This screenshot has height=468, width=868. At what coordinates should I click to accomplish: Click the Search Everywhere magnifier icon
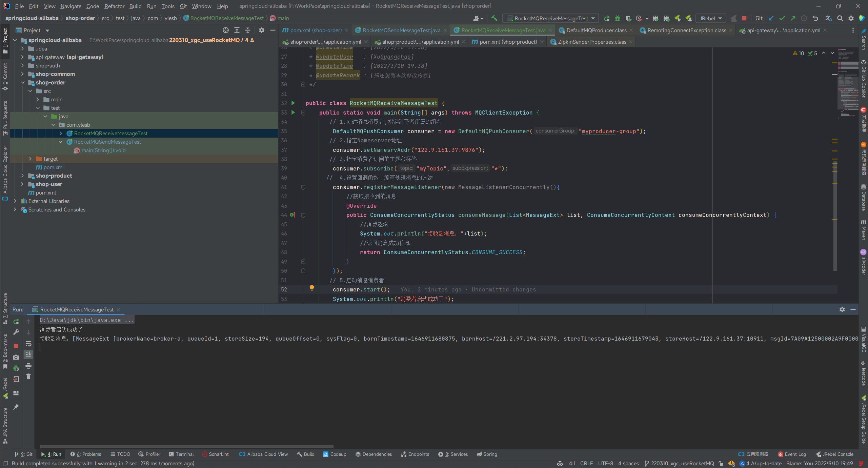(840, 18)
